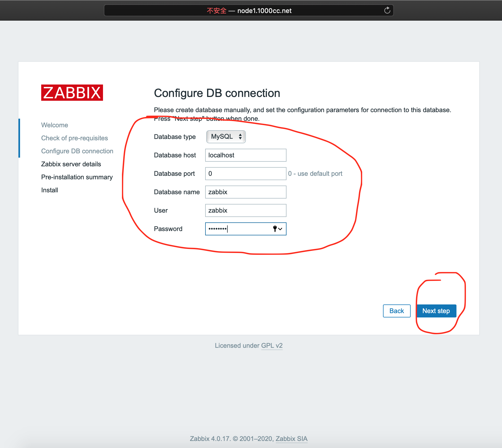Click the Database port input field
This screenshot has height=448, width=502.
click(246, 174)
